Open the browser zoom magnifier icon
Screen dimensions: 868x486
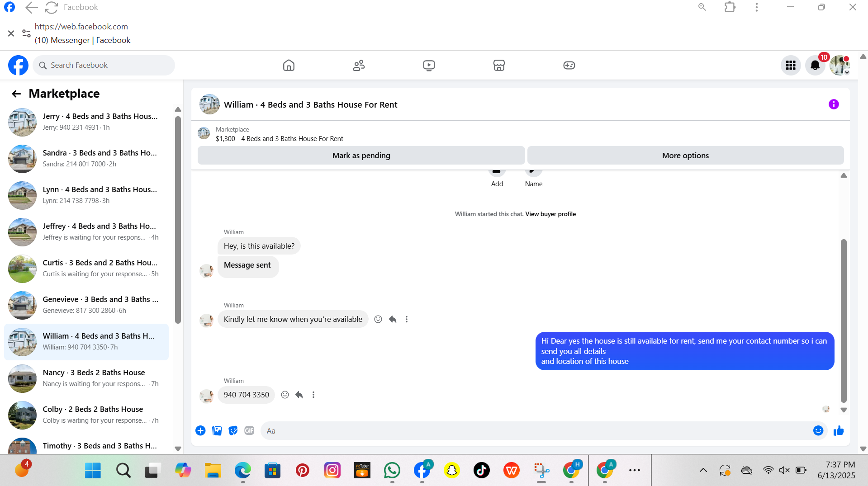702,7
